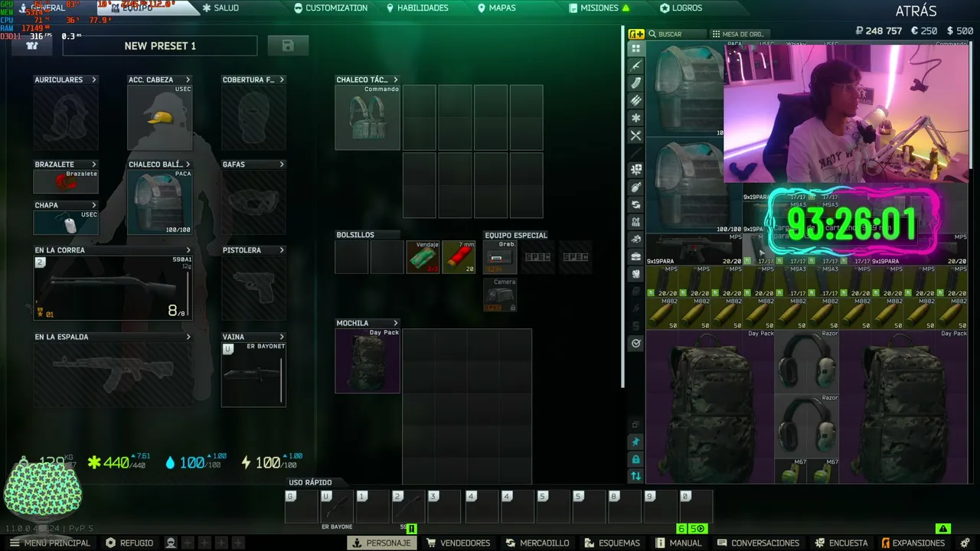Expand the Acc. Cabeza slot arrow
The width and height of the screenshot is (980, 551).
coord(188,80)
